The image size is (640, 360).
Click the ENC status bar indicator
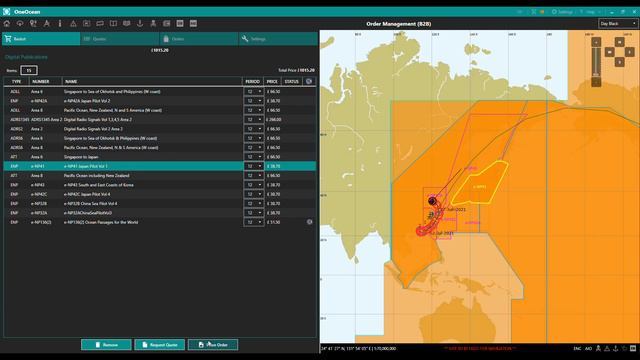click(x=577, y=349)
